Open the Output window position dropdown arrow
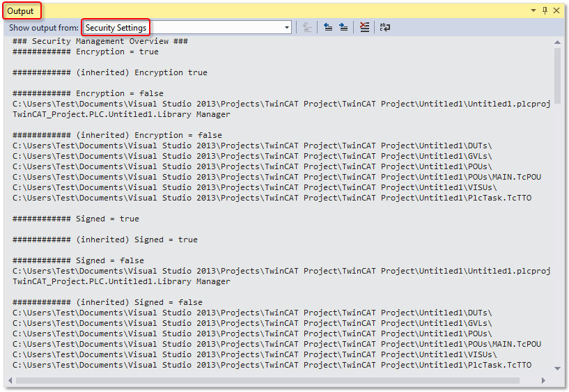 pyautogui.click(x=533, y=10)
